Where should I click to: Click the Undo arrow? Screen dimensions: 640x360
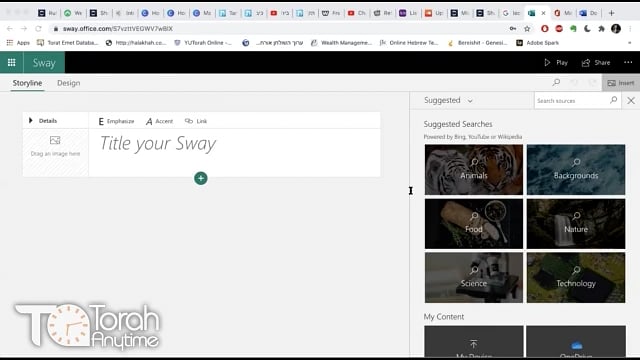574,83
